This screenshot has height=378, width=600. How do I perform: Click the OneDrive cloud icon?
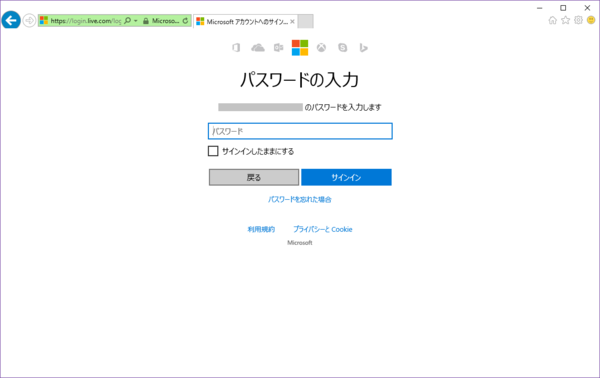point(258,47)
